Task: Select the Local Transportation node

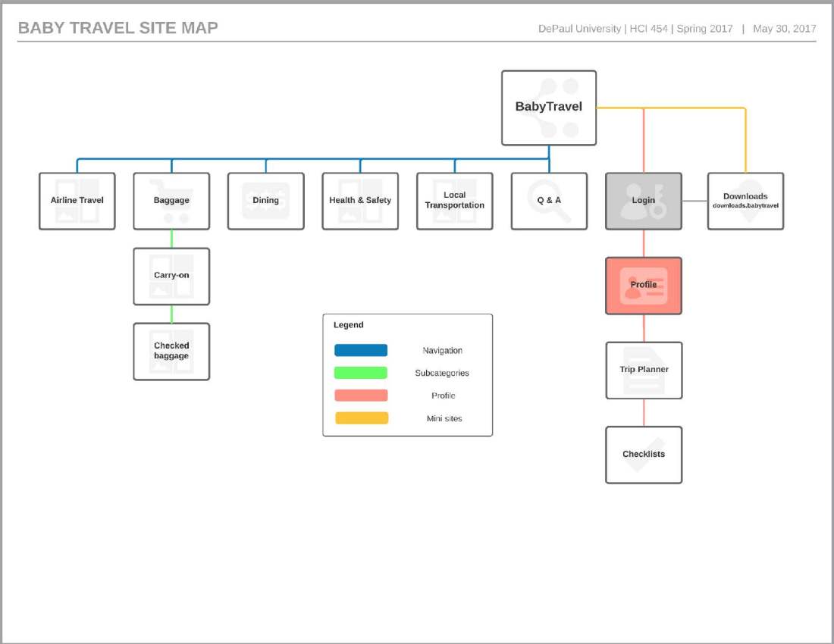Action: [x=454, y=201]
